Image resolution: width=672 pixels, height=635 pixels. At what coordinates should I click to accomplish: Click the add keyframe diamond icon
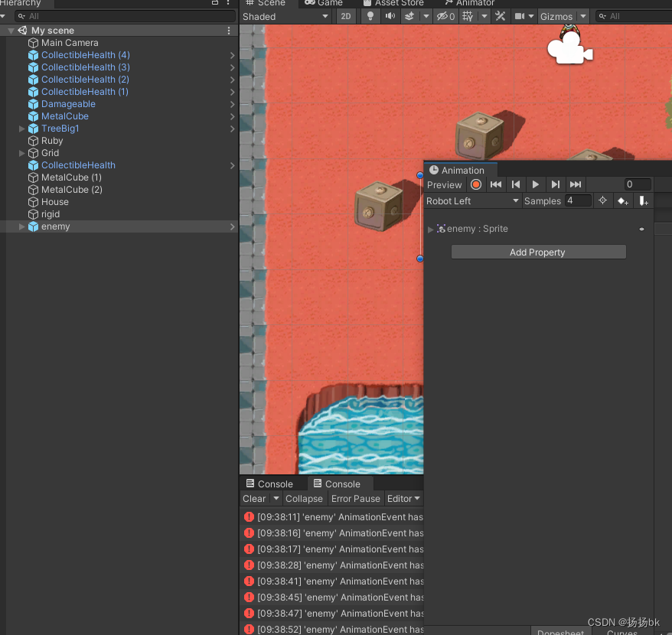point(623,200)
